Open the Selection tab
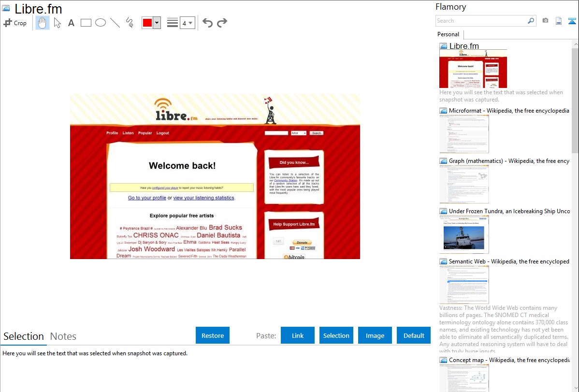 pyautogui.click(x=24, y=336)
